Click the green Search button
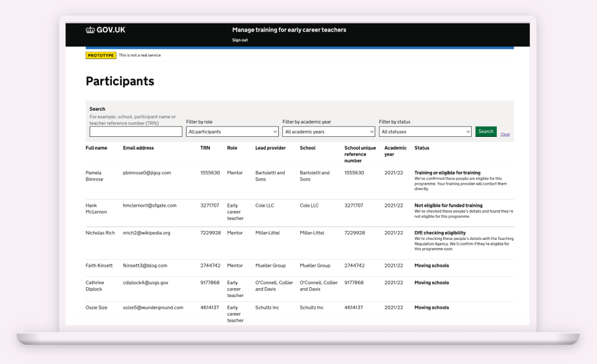Image resolution: width=597 pixels, height=364 pixels. (486, 132)
